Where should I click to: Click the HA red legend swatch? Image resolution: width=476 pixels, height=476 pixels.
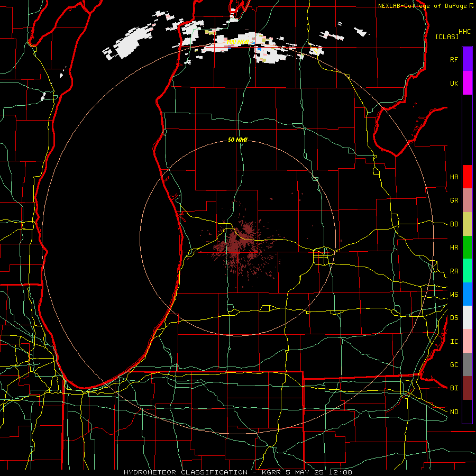point(467,177)
